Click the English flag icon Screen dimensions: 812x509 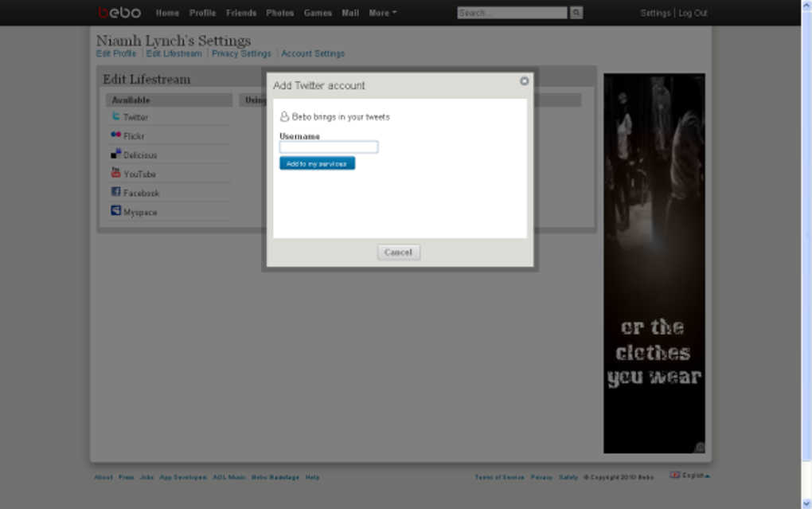(x=675, y=475)
